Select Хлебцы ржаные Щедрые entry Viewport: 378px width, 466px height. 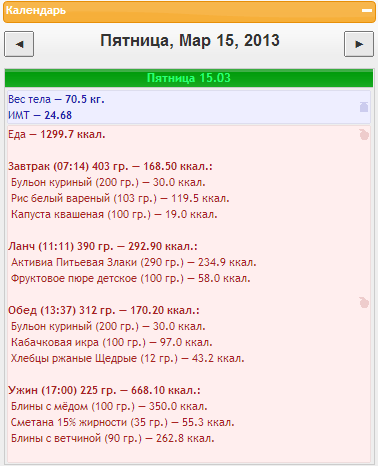point(128,358)
